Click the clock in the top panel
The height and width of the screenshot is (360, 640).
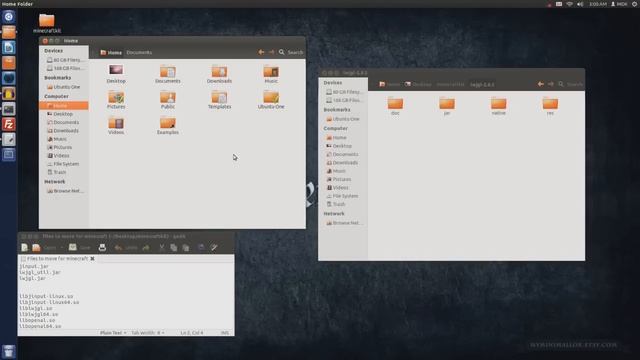click(x=598, y=4)
